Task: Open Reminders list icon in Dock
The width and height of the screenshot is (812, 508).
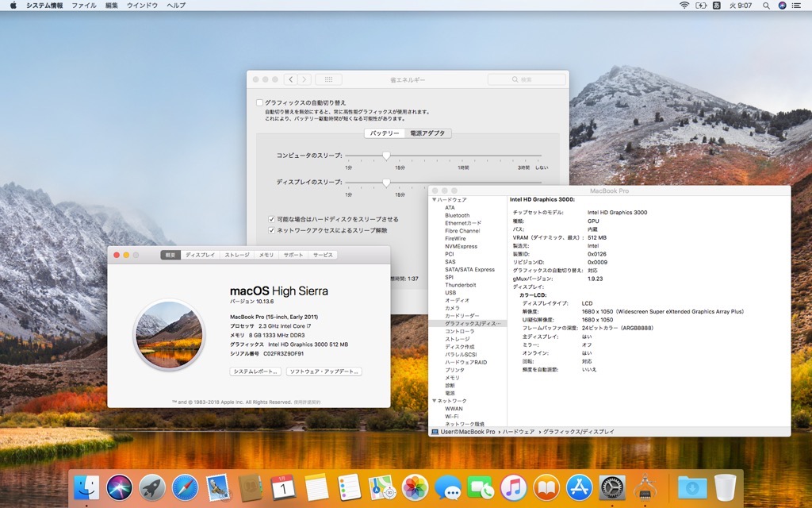Action: [x=349, y=487]
